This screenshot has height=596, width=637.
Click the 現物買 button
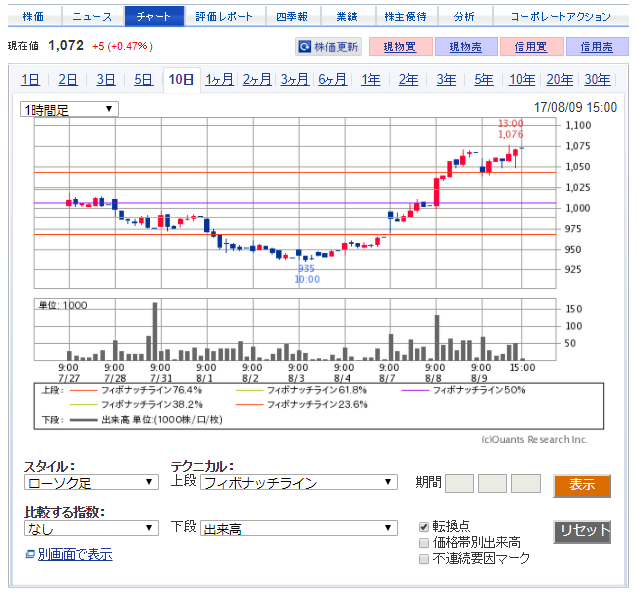tap(401, 47)
